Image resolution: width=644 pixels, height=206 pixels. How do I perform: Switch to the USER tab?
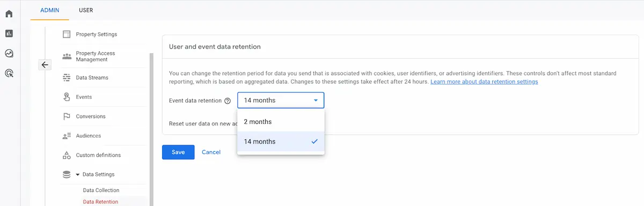point(85,10)
